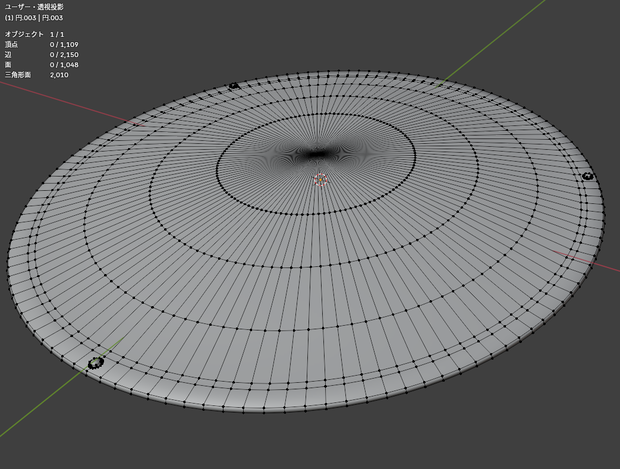Click the 3D cursor at the disc center
Screen dimensions: 620x469
321,180
